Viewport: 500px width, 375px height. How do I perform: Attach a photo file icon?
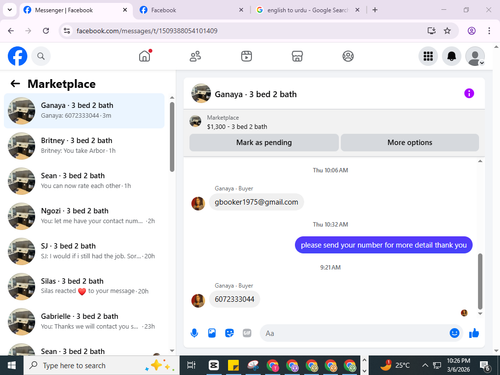(x=212, y=333)
